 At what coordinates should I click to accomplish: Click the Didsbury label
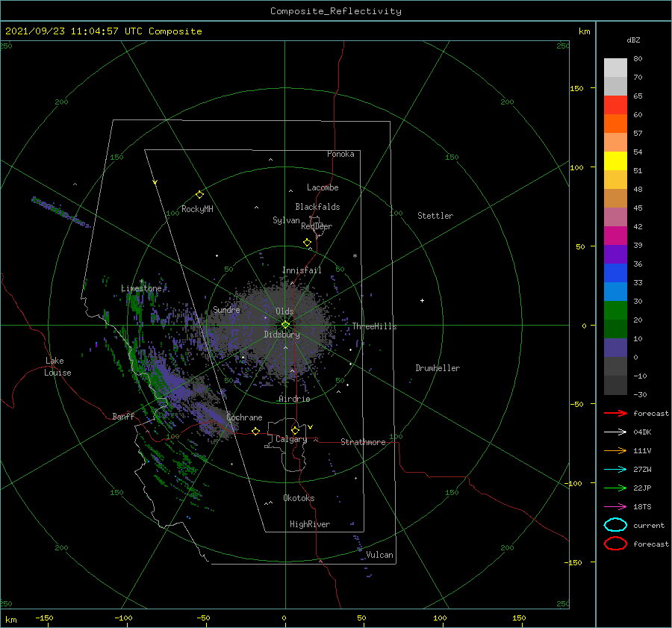click(x=281, y=335)
